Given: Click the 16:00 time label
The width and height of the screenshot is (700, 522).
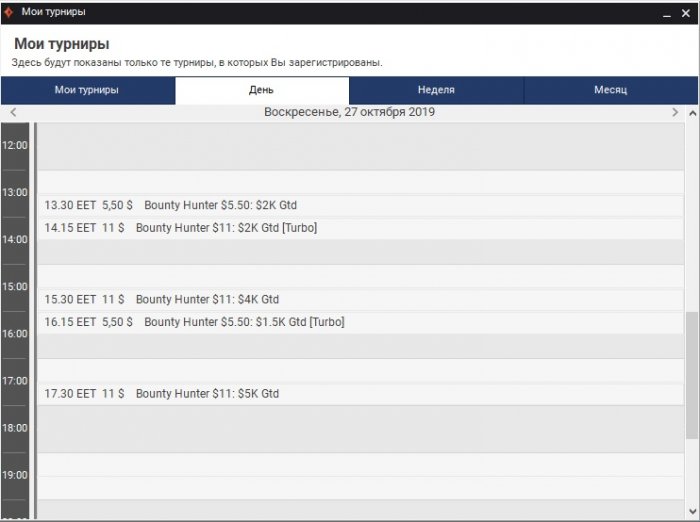Looking at the screenshot, I should pos(15,334).
